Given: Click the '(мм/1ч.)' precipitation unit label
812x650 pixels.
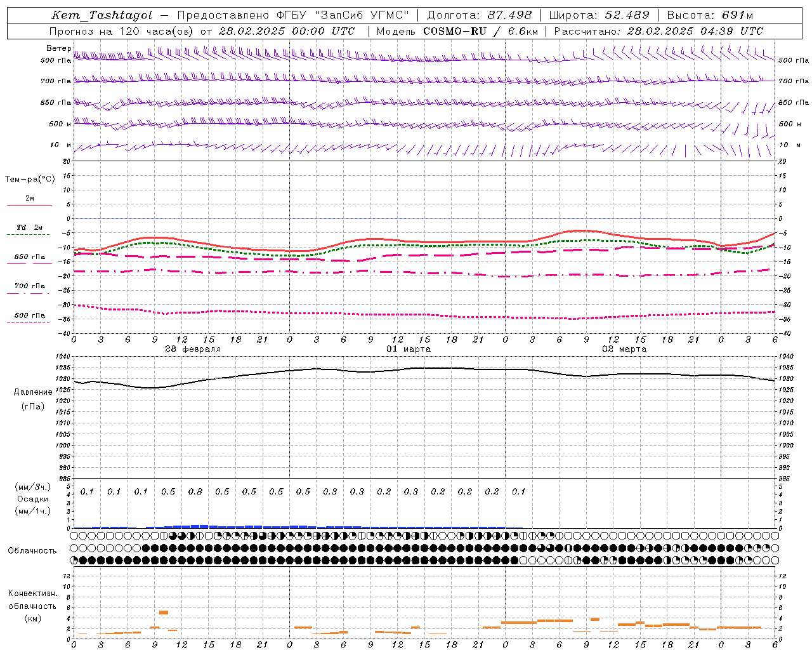Looking at the screenshot, I should coord(33,511).
